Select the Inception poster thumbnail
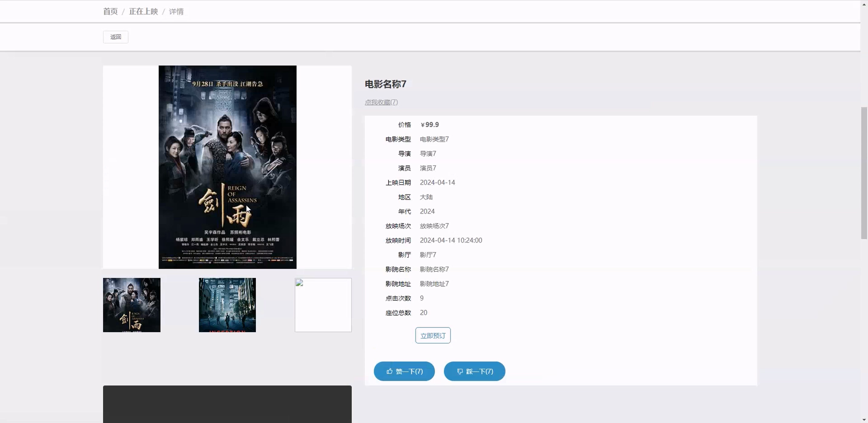868x423 pixels. click(x=228, y=305)
